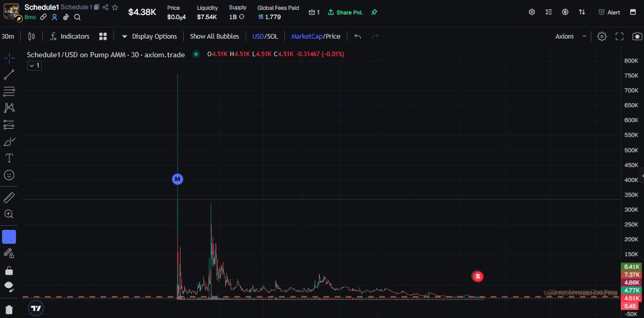Open the TikTok icon link

(66, 17)
